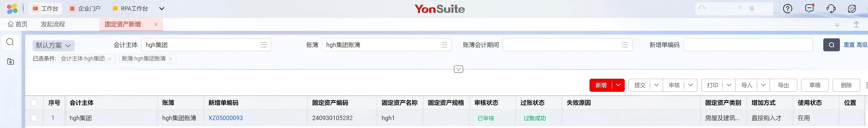Remove the 账簿:hgh集团账簿 filter tag
Viewport: 868px width, 128px height.
[171, 59]
